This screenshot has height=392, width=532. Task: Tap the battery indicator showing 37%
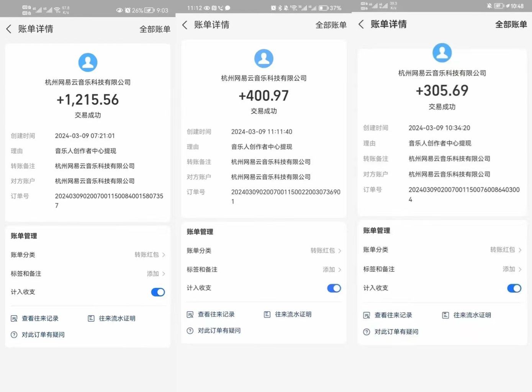324,8
